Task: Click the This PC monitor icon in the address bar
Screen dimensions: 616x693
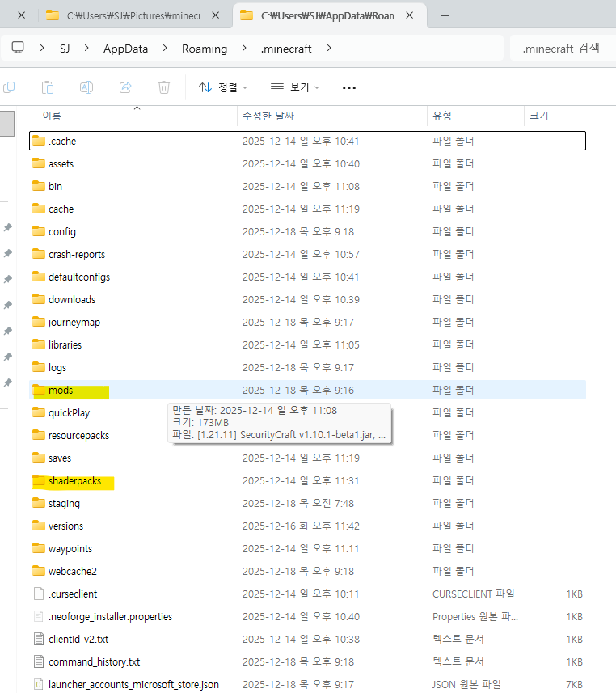Action: 18,48
